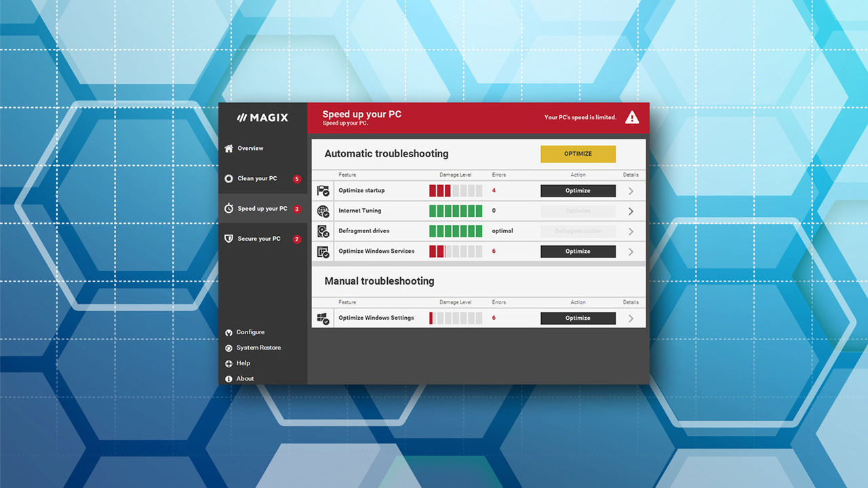The height and width of the screenshot is (488, 868).
Task: Click Optimize button for Optimize startup
Action: pyautogui.click(x=578, y=191)
